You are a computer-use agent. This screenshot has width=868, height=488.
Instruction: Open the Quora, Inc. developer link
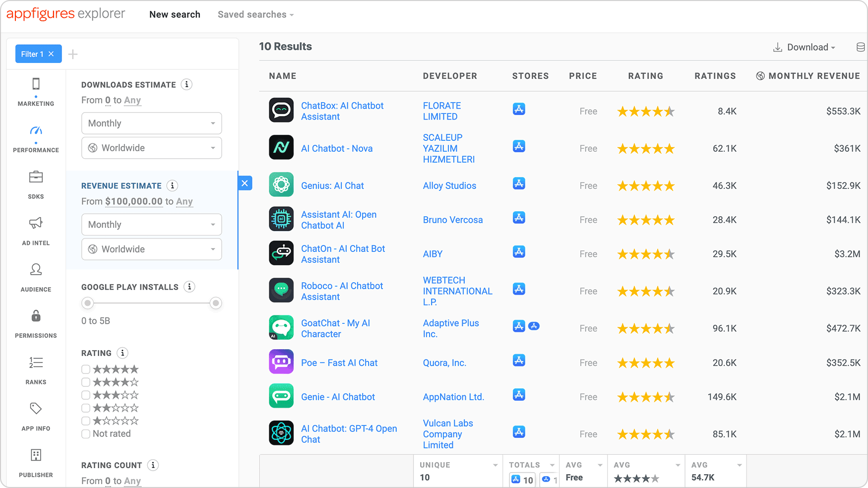(x=444, y=363)
